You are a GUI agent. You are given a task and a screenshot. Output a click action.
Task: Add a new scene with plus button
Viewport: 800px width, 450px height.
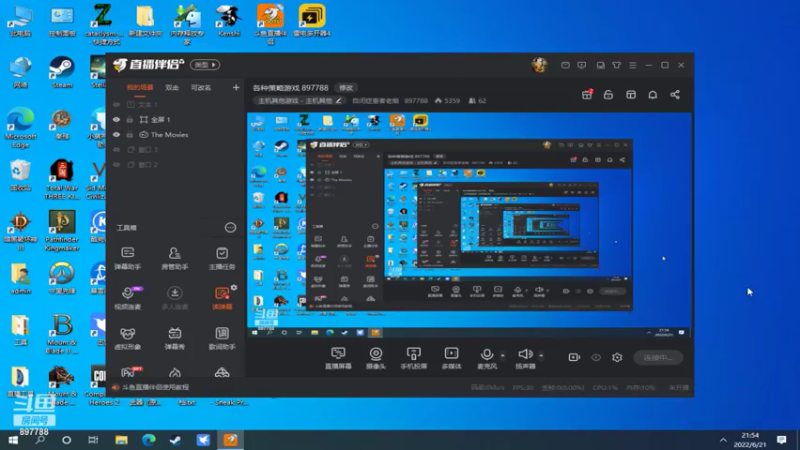click(x=236, y=88)
